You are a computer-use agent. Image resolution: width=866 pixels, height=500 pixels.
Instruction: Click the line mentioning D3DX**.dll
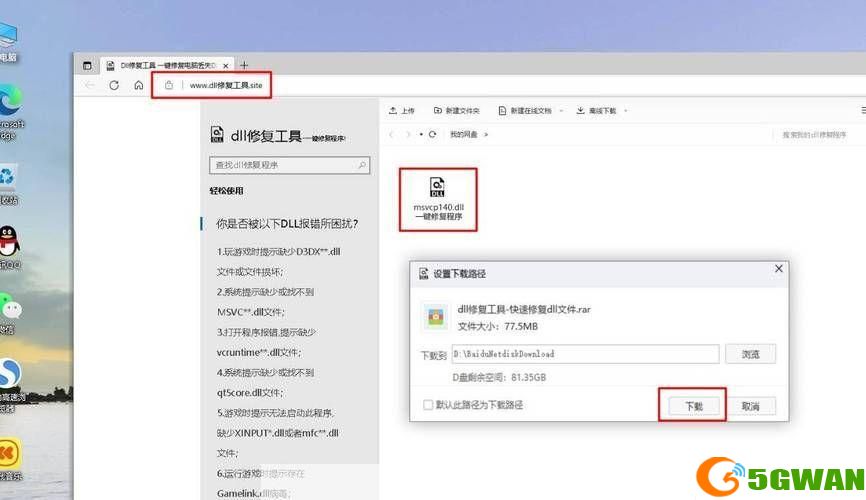(x=278, y=251)
